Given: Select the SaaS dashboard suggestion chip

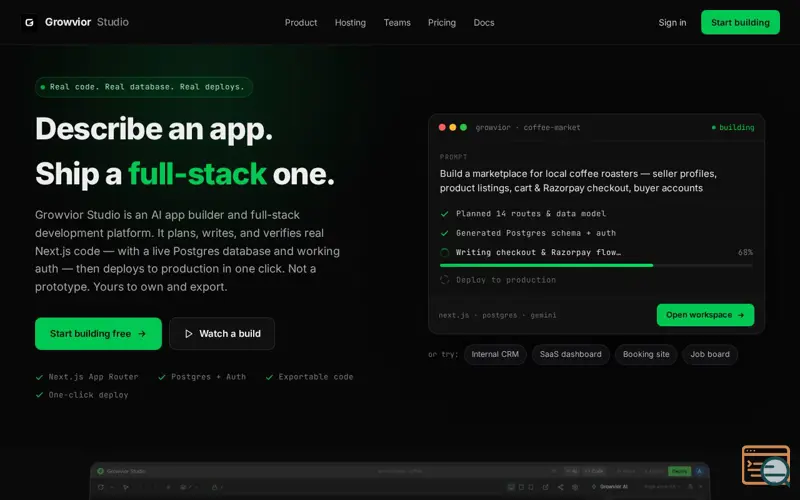Looking at the screenshot, I should coord(570,354).
